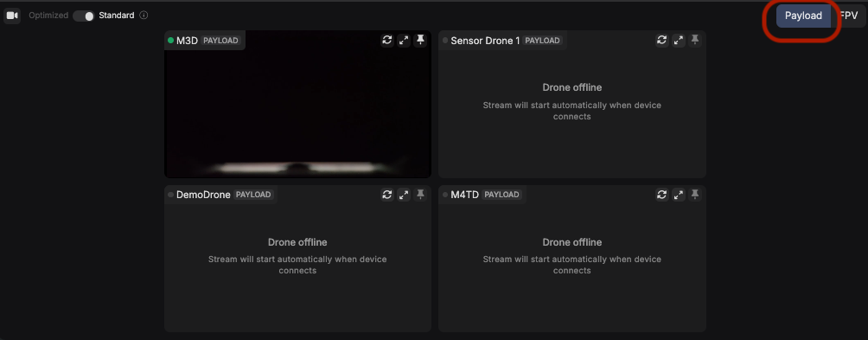Screen dimensions: 868x340
Task: Select the Payload view tab
Action: 803,16
